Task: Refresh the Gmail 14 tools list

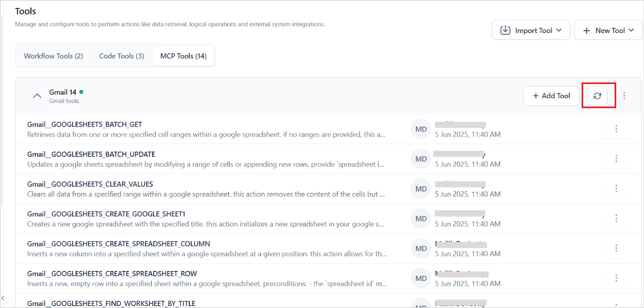Action: [597, 96]
